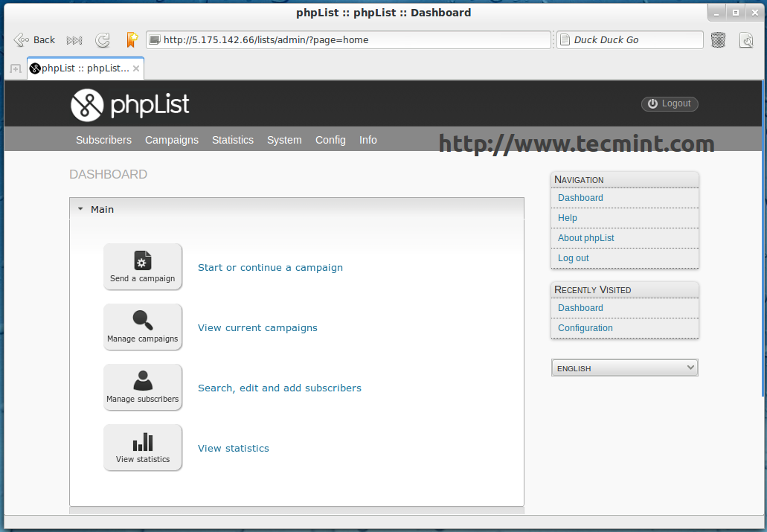
Task: Click the DASHBOARD heading text
Action: click(108, 174)
